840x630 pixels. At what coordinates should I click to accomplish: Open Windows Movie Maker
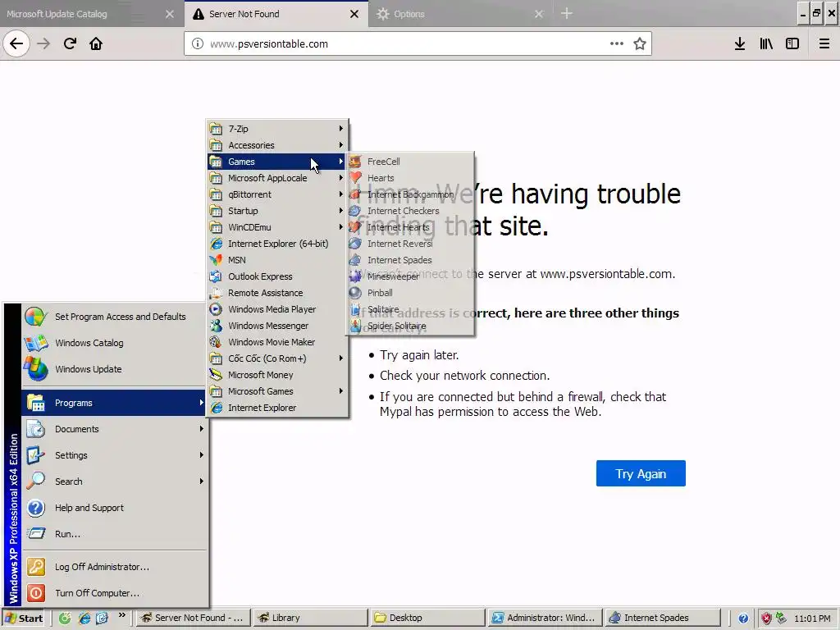click(x=277, y=342)
